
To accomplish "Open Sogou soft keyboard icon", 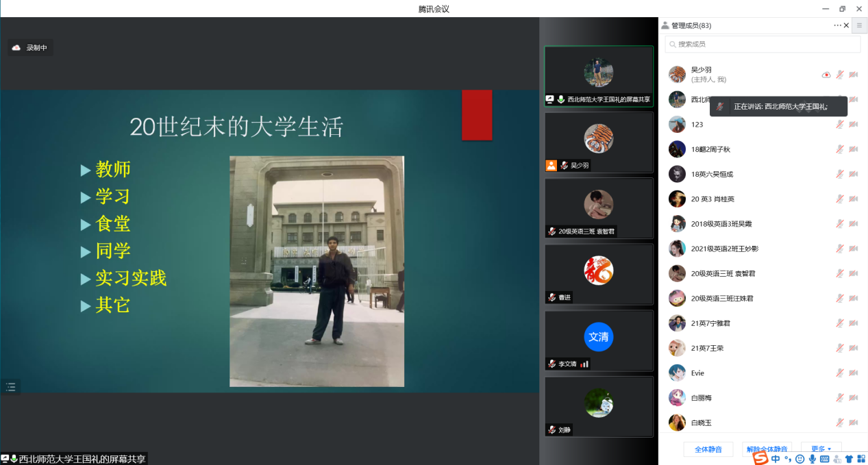I will coord(824,459).
